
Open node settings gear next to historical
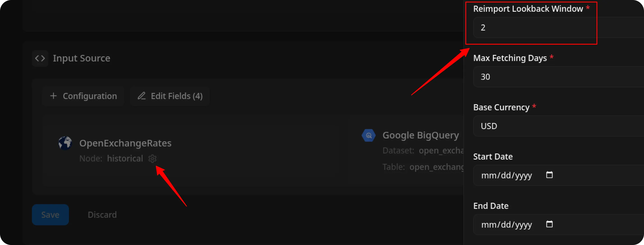[152, 158]
